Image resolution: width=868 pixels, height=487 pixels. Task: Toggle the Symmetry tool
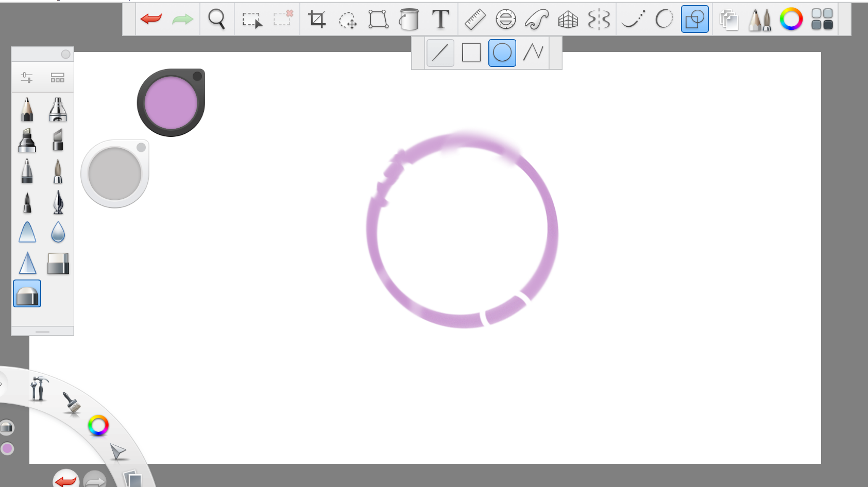click(599, 20)
